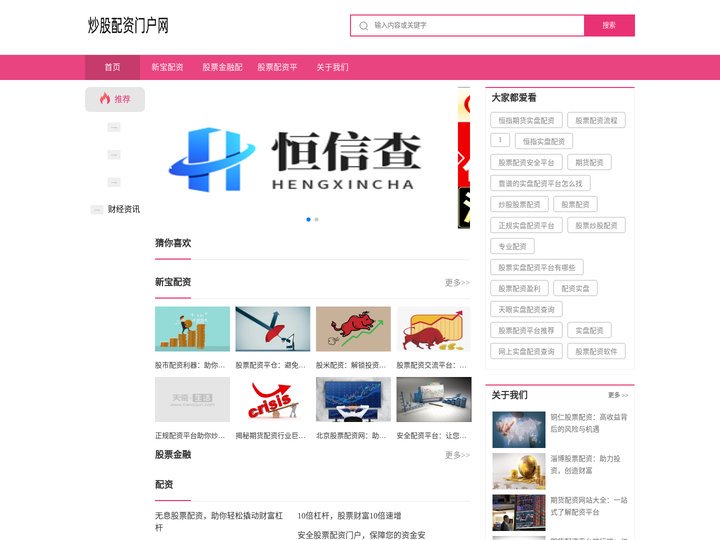Open the 股票配资盈利 tag

tap(519, 288)
